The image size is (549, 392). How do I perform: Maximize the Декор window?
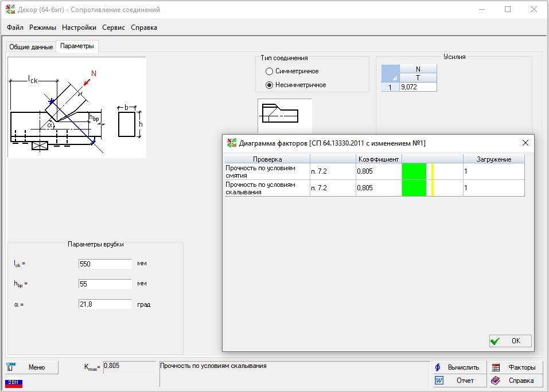tap(508, 9)
